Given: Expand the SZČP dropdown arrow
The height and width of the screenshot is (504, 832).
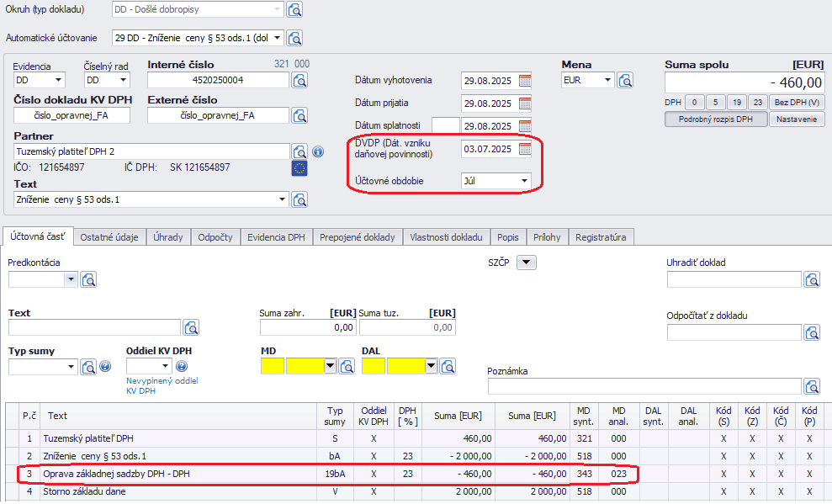Looking at the screenshot, I should (x=526, y=263).
